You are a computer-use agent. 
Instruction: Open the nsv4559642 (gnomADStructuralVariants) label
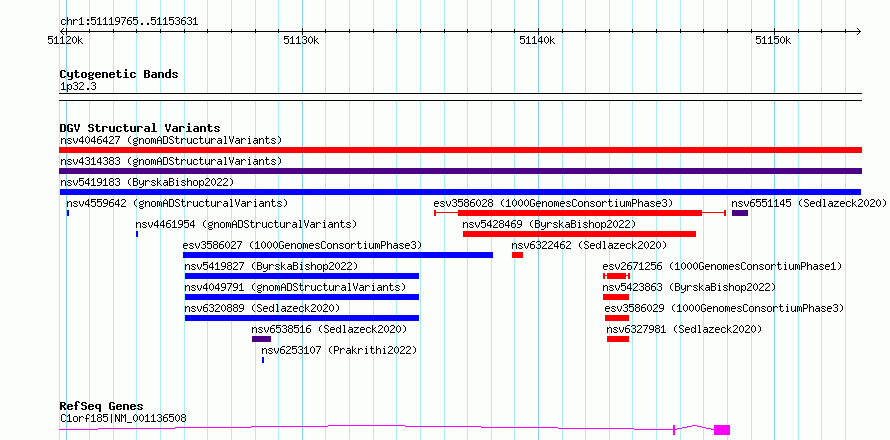[x=177, y=203]
